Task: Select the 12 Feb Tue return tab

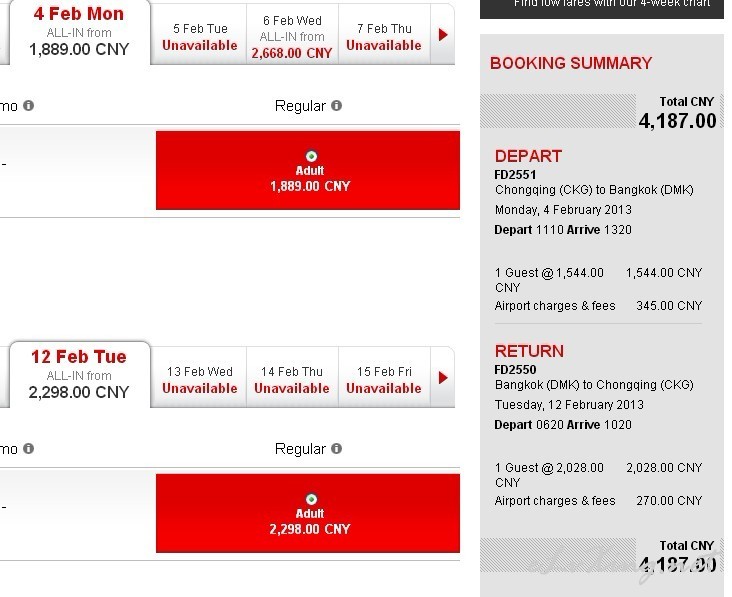Action: (79, 375)
